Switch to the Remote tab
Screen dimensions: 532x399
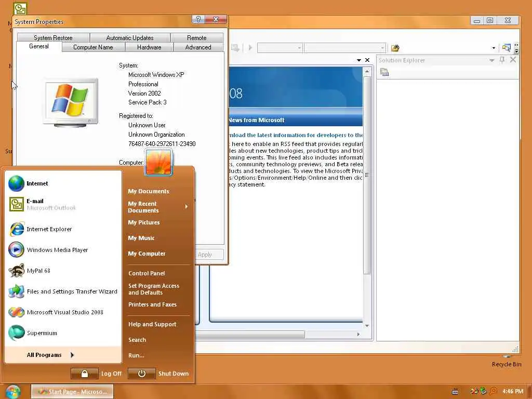coord(197,37)
